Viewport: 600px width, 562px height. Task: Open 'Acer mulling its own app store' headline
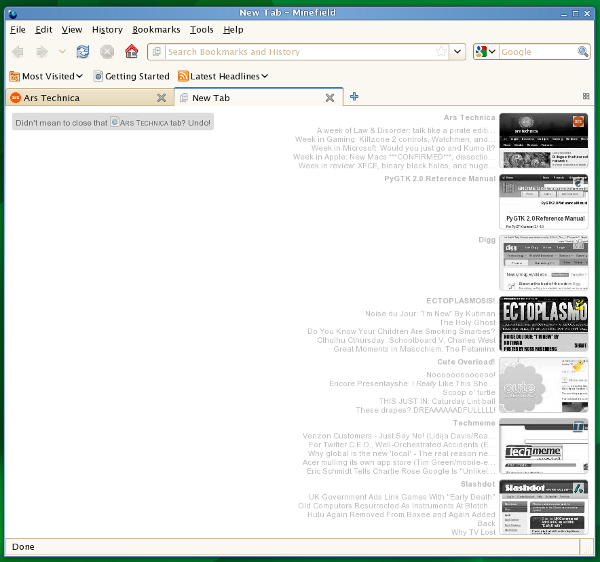399,463
